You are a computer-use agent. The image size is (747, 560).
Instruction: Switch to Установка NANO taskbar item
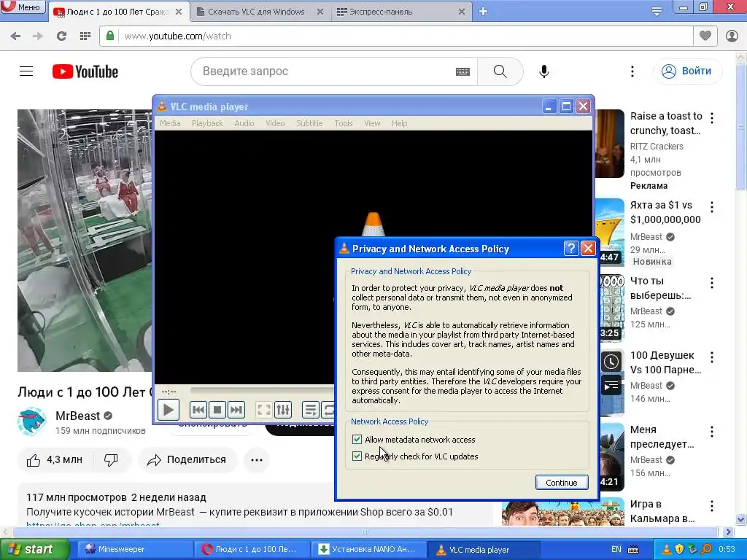[x=368, y=549]
